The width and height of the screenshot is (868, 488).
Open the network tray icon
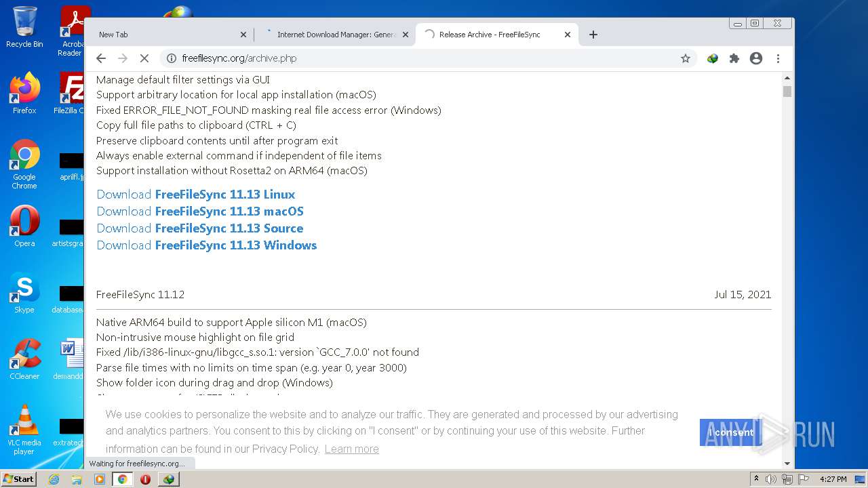787,479
